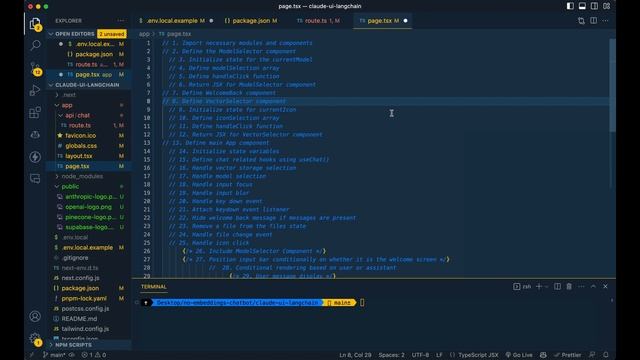Maximize the terminal panel size with chevron
The height and width of the screenshot is (360, 640).
point(593,287)
